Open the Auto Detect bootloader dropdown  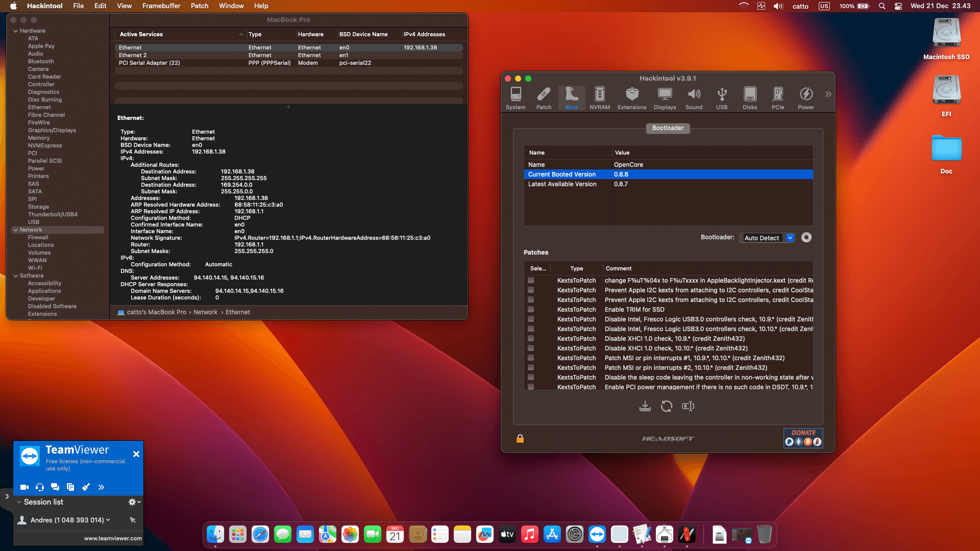790,238
